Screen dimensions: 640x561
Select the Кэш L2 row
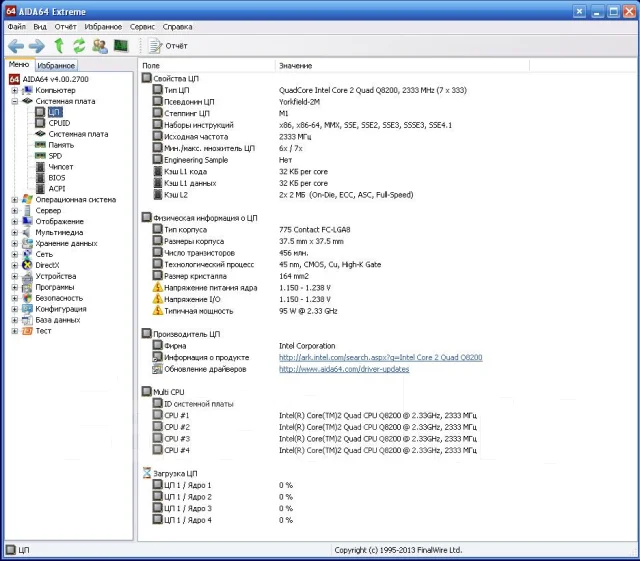(283, 195)
